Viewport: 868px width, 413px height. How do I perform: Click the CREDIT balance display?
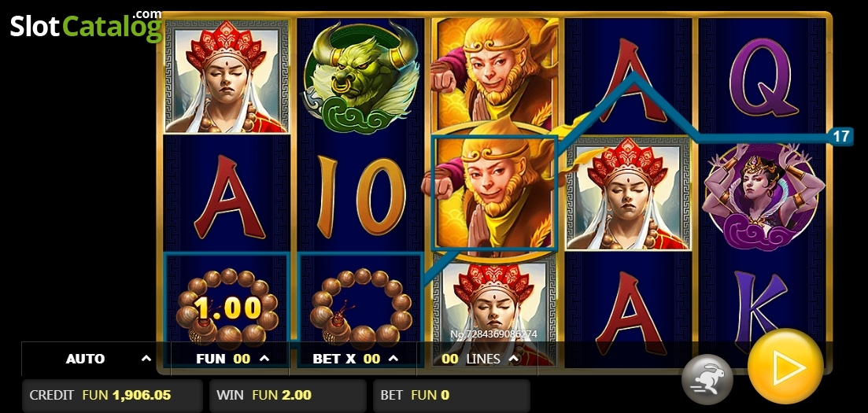pos(113,395)
